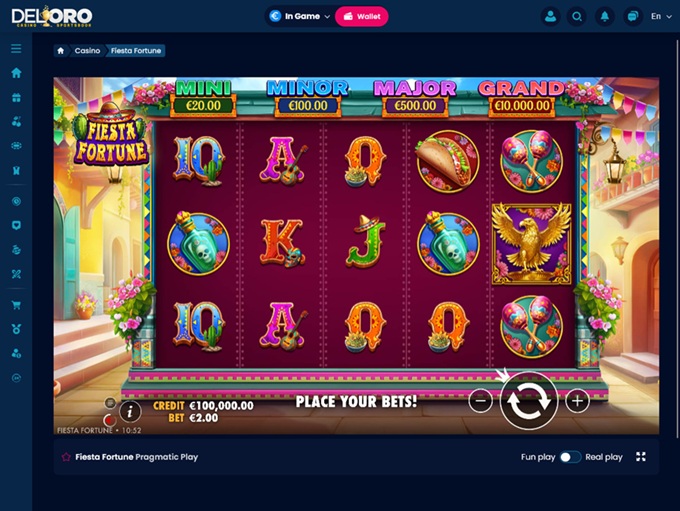Toggle Fun play to Real play switch
The image size is (680, 511).
coord(570,457)
